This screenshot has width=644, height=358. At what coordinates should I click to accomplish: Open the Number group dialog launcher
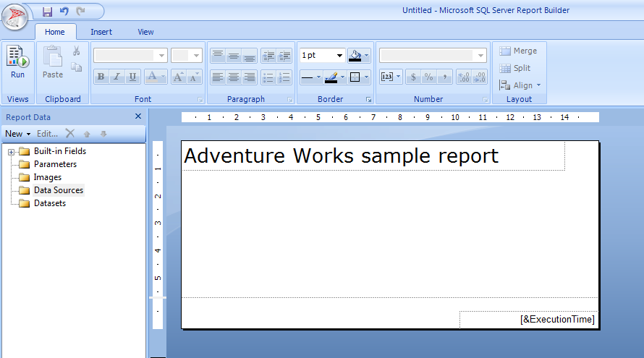point(486,100)
